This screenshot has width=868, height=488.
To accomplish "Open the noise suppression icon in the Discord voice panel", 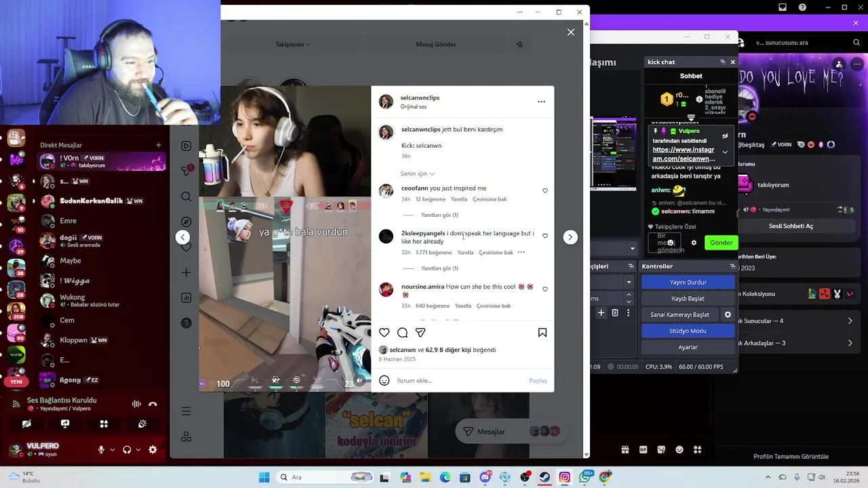I will (136, 404).
